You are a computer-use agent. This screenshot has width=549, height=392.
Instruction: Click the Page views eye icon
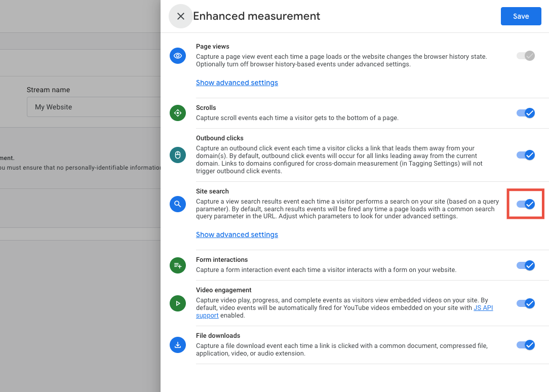click(178, 56)
